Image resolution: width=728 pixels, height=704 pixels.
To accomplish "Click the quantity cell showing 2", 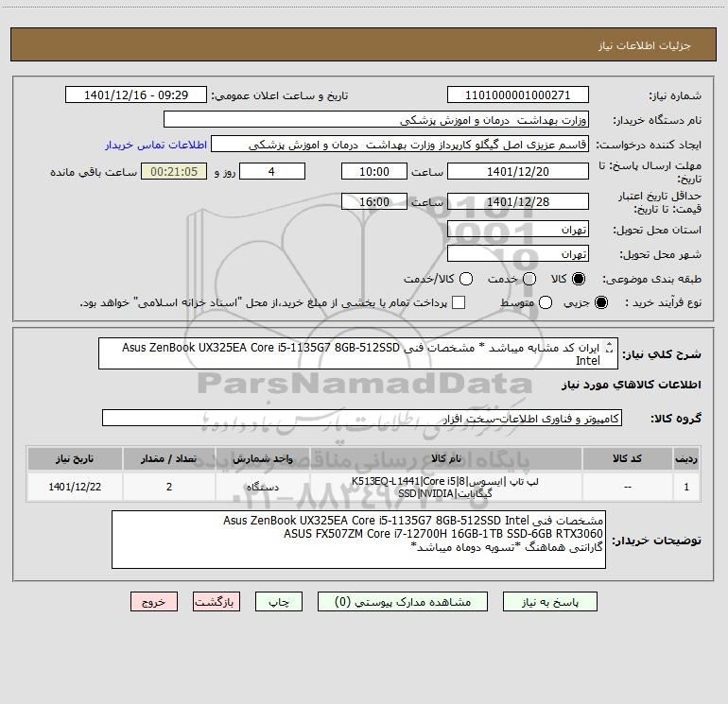I will click(169, 487).
